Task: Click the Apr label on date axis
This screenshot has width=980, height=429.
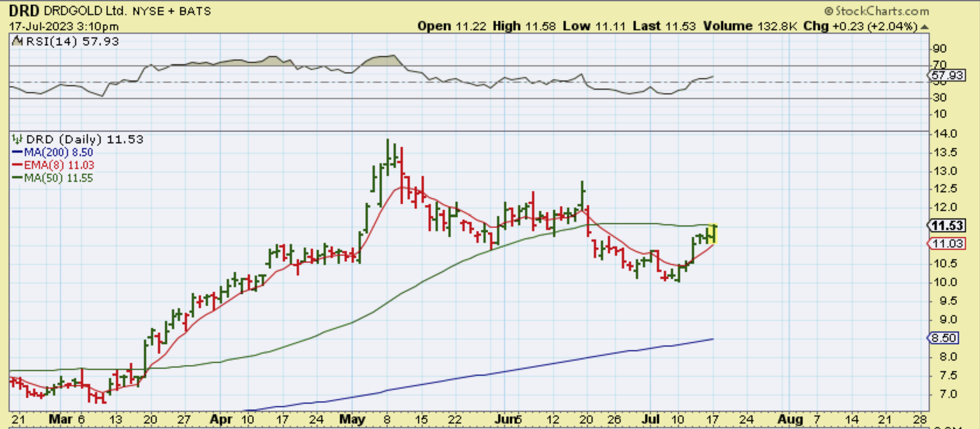Action: pos(220,419)
